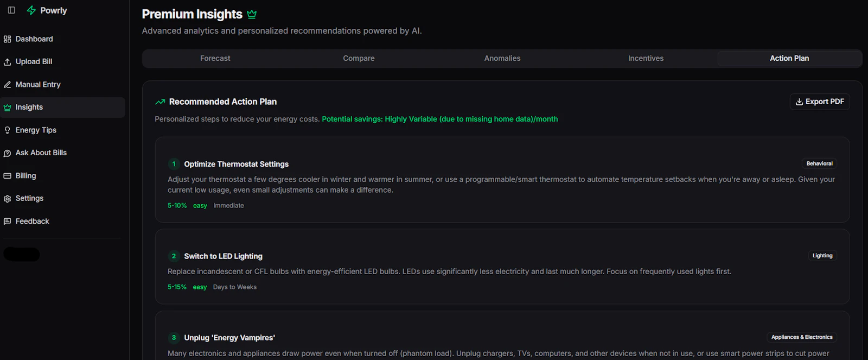
Task: Click the trend arrow icon by Recommended Action Plan
Action: click(x=160, y=102)
